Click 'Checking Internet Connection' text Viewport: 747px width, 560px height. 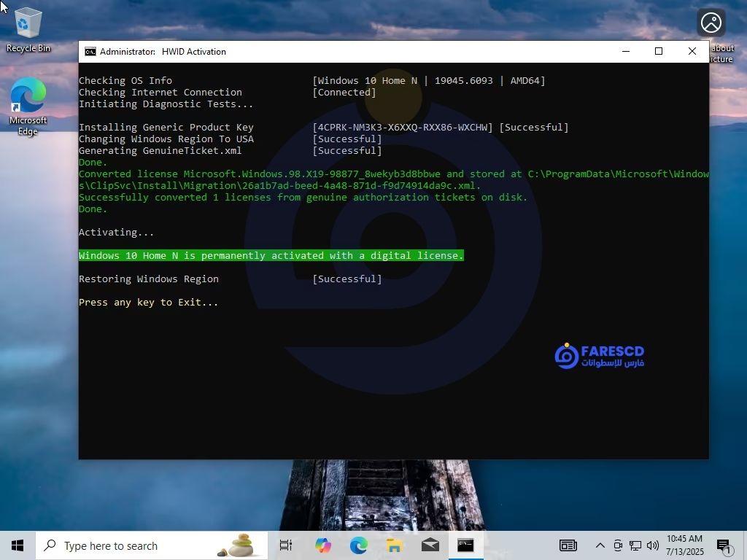pyautogui.click(x=160, y=93)
